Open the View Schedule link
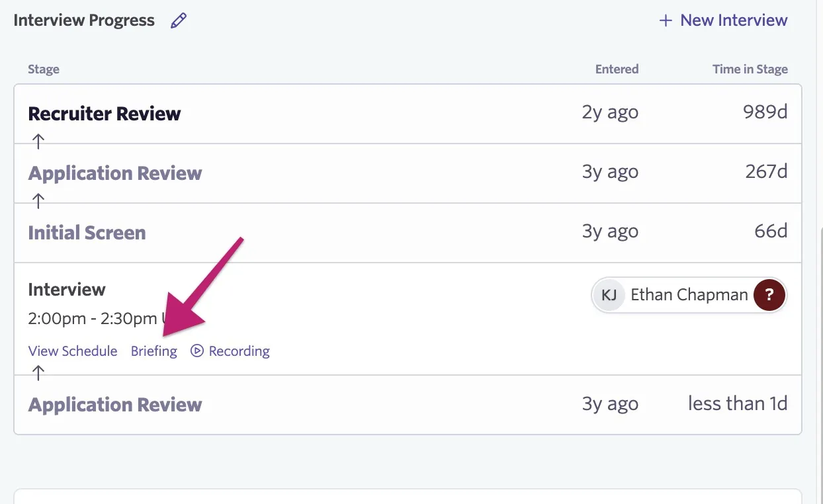823x504 pixels. pyautogui.click(x=73, y=351)
